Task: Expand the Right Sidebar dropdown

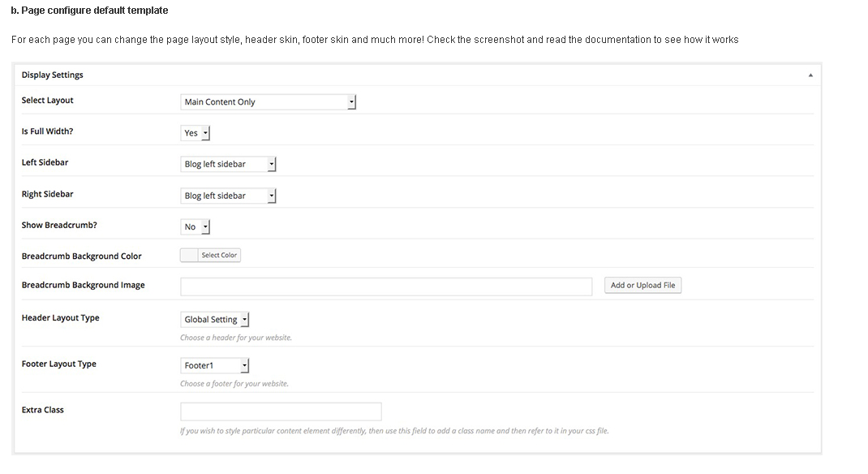Action: (228, 196)
